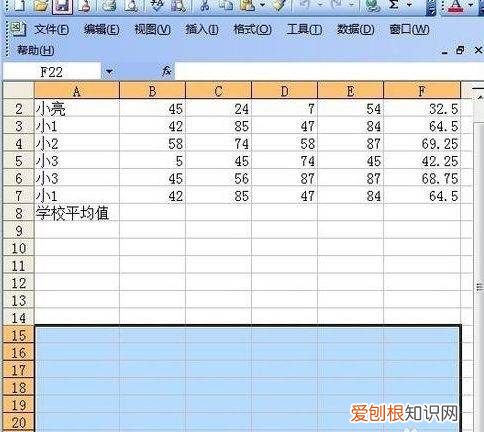
Task: Select row 14 header
Action: [x=18, y=318]
